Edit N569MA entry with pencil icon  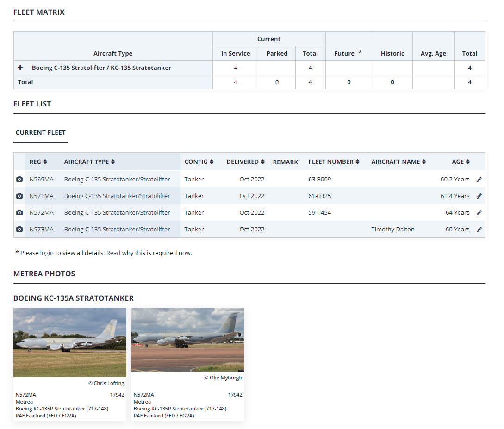479,179
